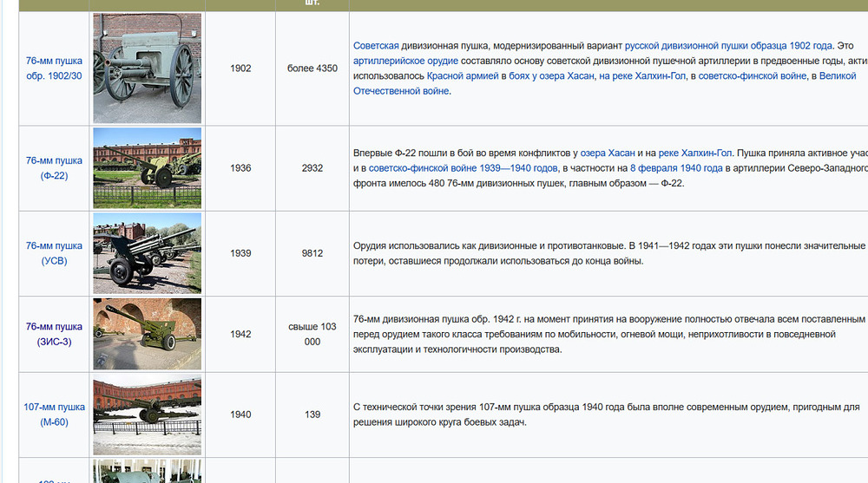
Task: View photo of the ЗИС-3 gun
Action: click(148, 334)
